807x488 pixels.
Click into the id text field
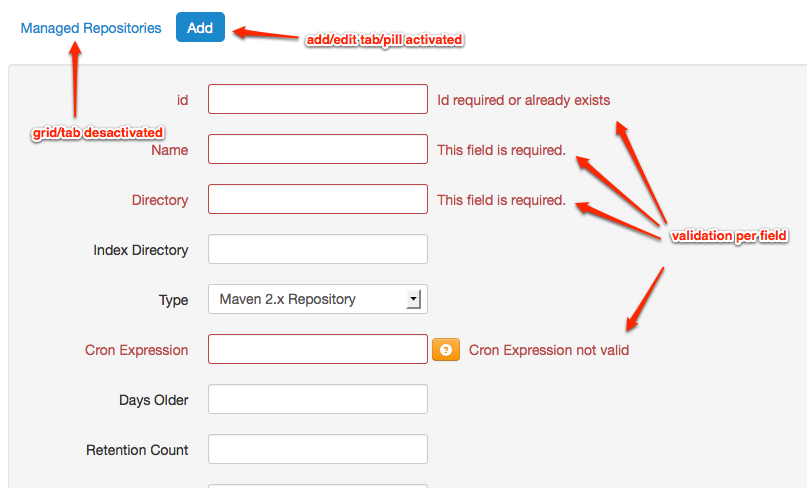point(317,99)
